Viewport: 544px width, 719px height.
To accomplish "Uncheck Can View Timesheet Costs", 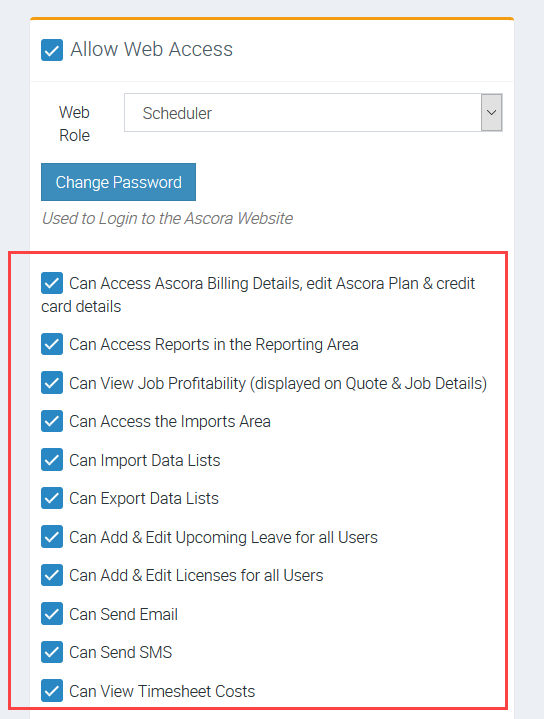I will click(52, 691).
